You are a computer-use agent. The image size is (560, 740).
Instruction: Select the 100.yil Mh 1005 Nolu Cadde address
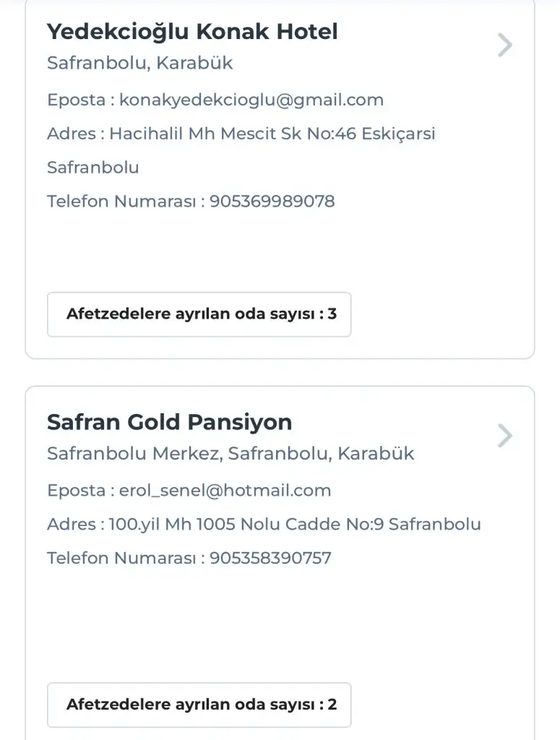click(x=295, y=524)
